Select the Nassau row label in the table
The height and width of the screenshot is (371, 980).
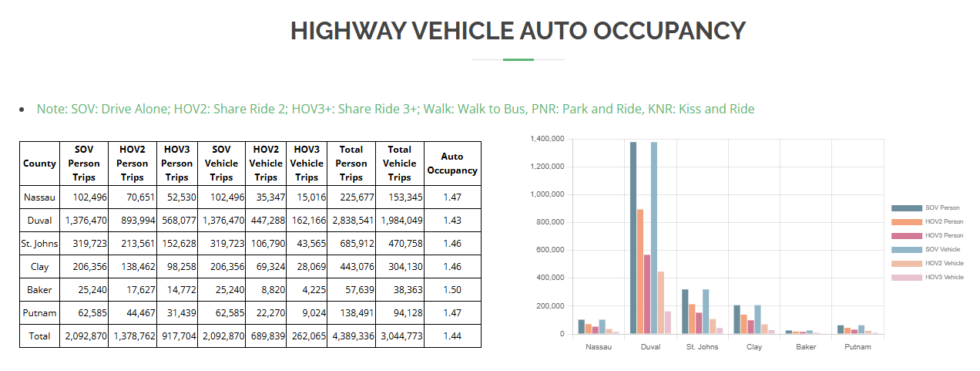39,197
